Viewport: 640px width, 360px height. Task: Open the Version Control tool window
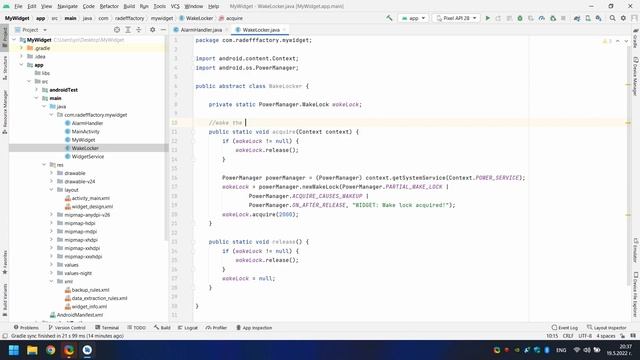pos(67,328)
